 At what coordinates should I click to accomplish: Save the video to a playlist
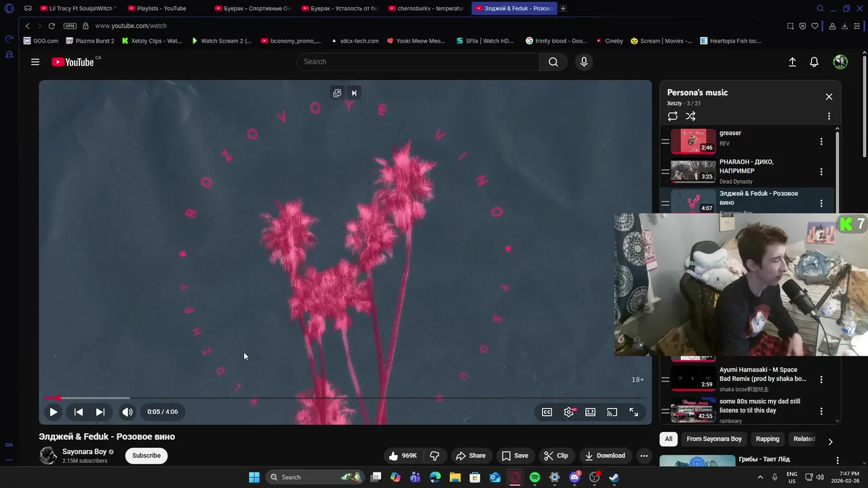point(515,455)
